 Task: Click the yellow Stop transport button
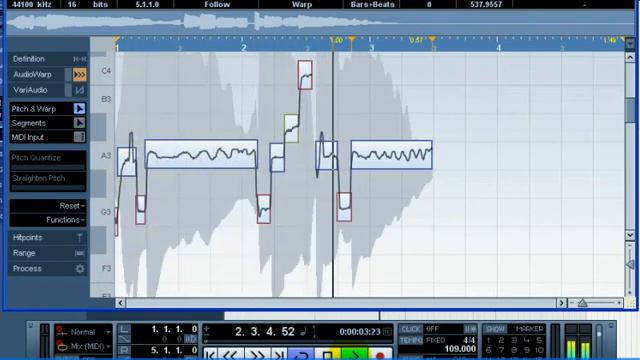tap(327, 355)
